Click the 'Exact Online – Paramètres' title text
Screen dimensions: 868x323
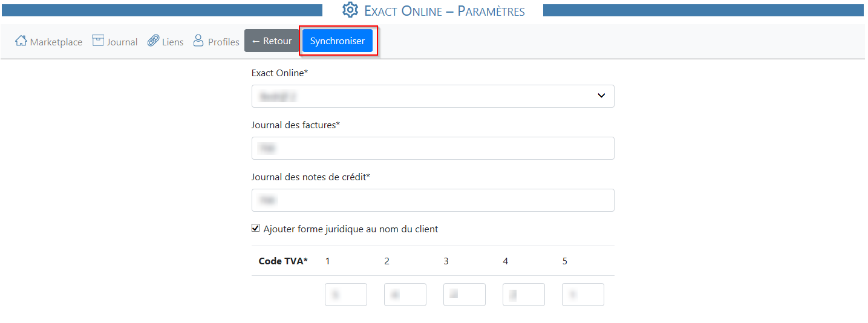[x=444, y=10]
